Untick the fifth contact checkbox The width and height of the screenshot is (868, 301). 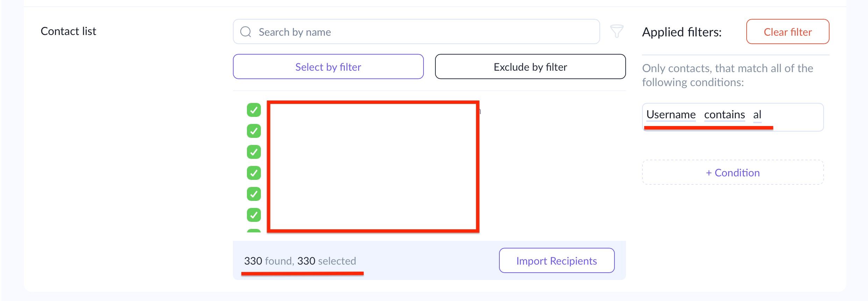pyautogui.click(x=254, y=194)
